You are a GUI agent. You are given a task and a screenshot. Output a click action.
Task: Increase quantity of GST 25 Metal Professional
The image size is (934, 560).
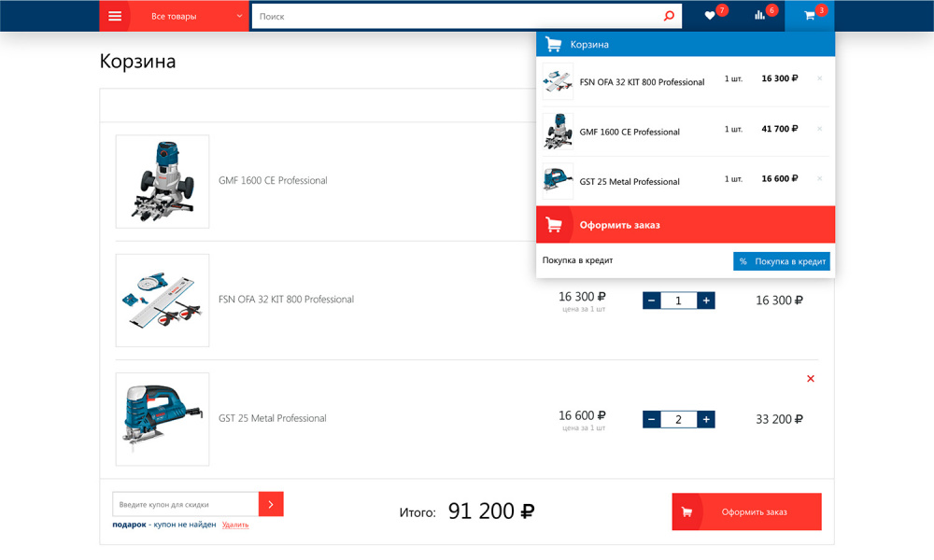[x=706, y=420]
